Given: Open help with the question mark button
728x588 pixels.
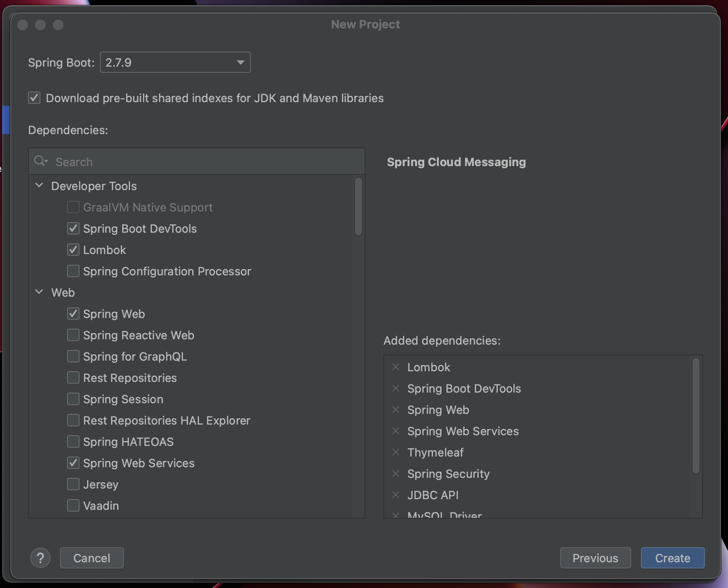Looking at the screenshot, I should [40, 558].
